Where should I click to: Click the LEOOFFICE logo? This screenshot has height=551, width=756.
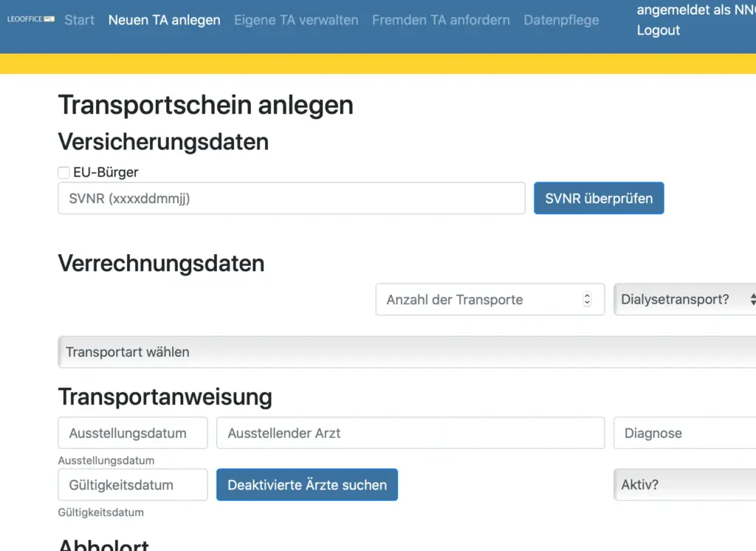[30, 19]
